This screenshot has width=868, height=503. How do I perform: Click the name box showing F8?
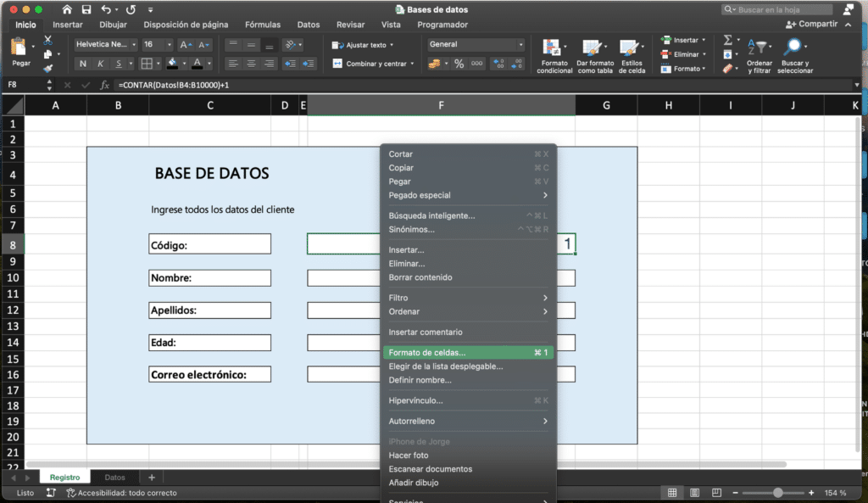(x=23, y=85)
